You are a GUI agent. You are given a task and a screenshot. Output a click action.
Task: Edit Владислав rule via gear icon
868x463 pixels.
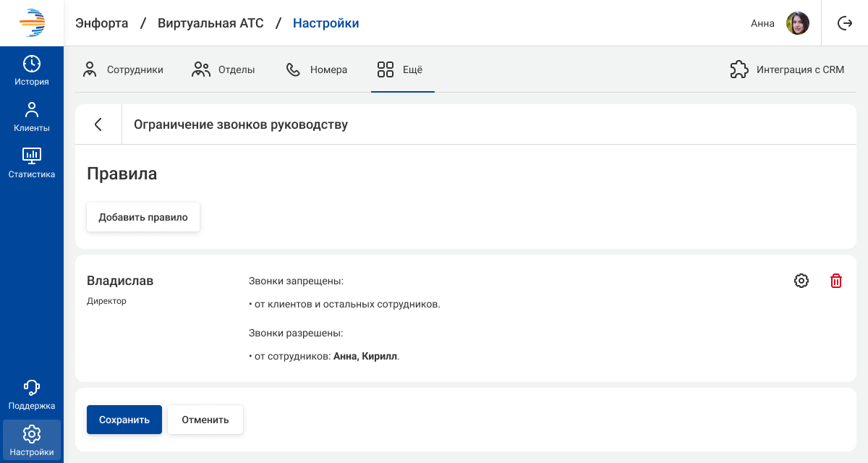click(x=801, y=281)
